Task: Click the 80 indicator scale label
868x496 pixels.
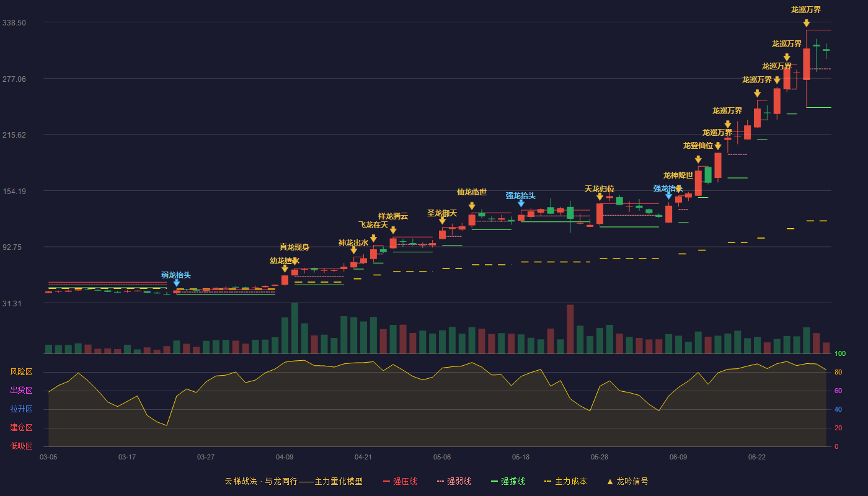Action: tap(838, 372)
